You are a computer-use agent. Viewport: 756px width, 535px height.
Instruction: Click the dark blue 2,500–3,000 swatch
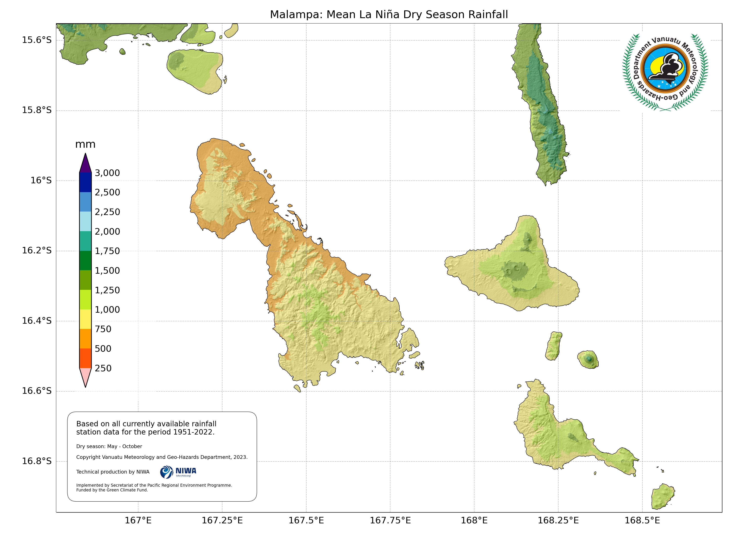(x=85, y=182)
